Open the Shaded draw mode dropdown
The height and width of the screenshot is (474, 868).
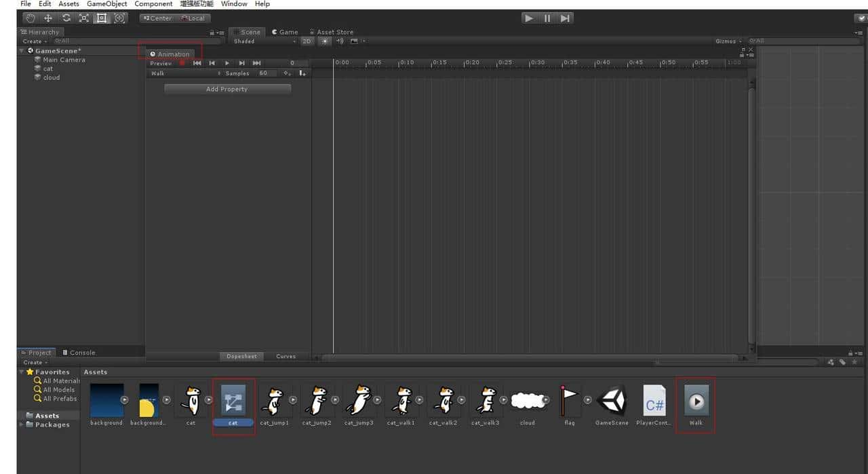264,41
